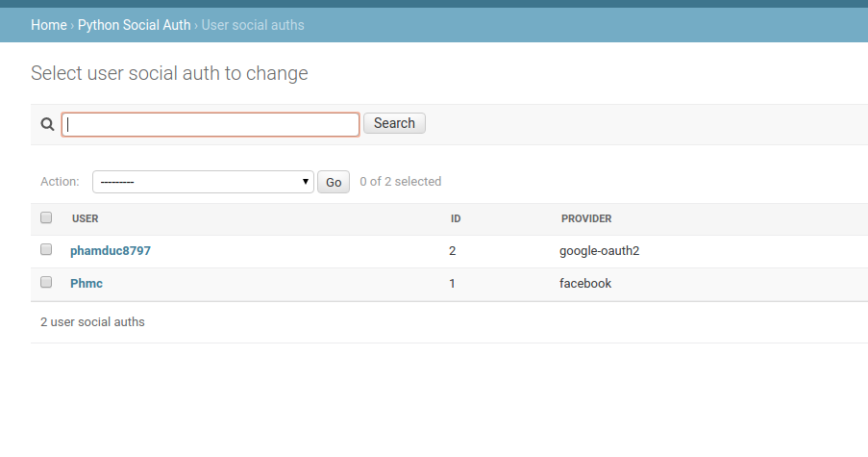Screen dimensions: 868x457
Task: Focus the search text field
Action: 211,124
